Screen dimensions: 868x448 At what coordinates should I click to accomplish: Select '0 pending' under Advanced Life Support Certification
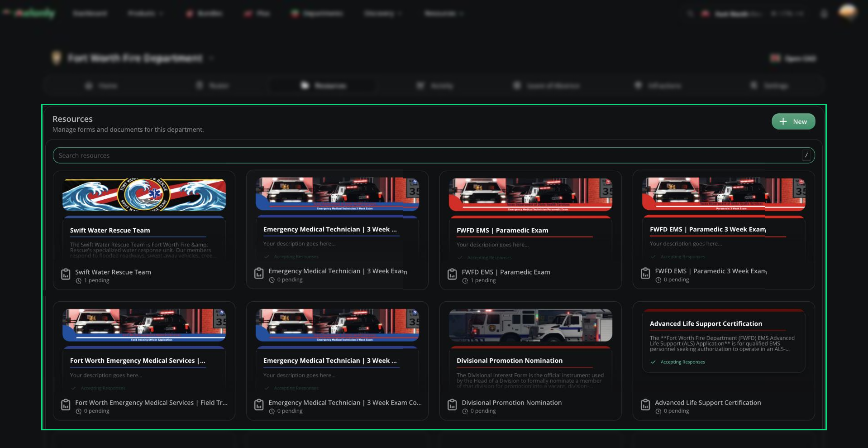tap(676, 411)
